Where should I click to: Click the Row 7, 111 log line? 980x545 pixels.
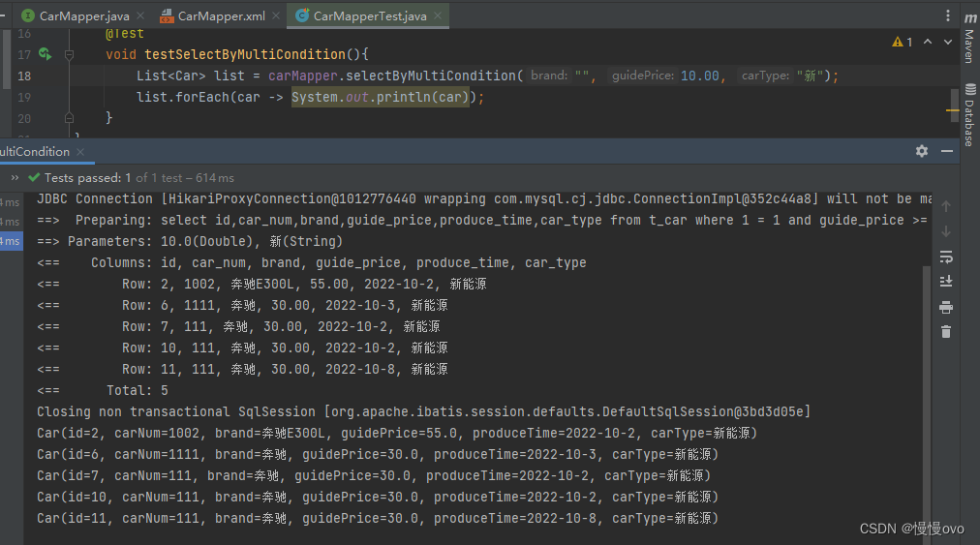tap(238, 326)
